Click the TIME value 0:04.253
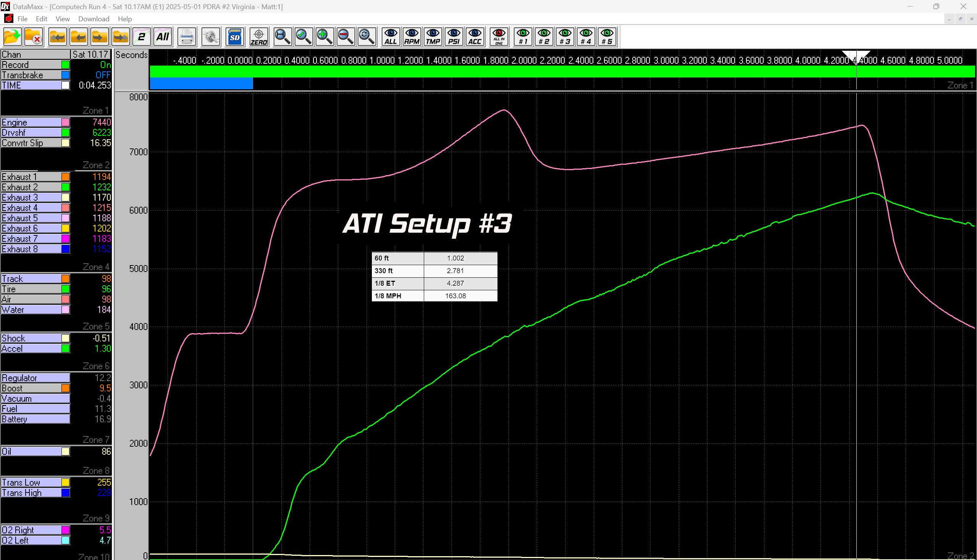The height and width of the screenshot is (560, 977). point(95,85)
